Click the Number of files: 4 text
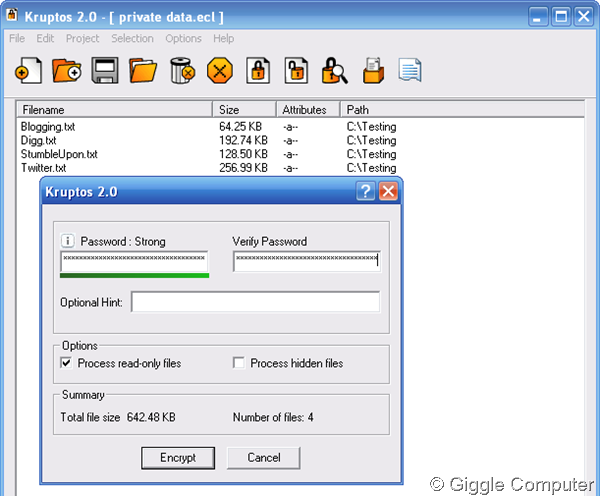Viewport: 600px width, 496px height. [273, 417]
